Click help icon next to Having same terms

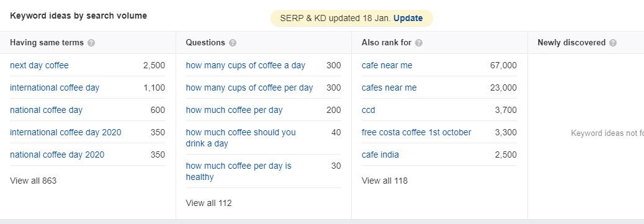(91, 43)
